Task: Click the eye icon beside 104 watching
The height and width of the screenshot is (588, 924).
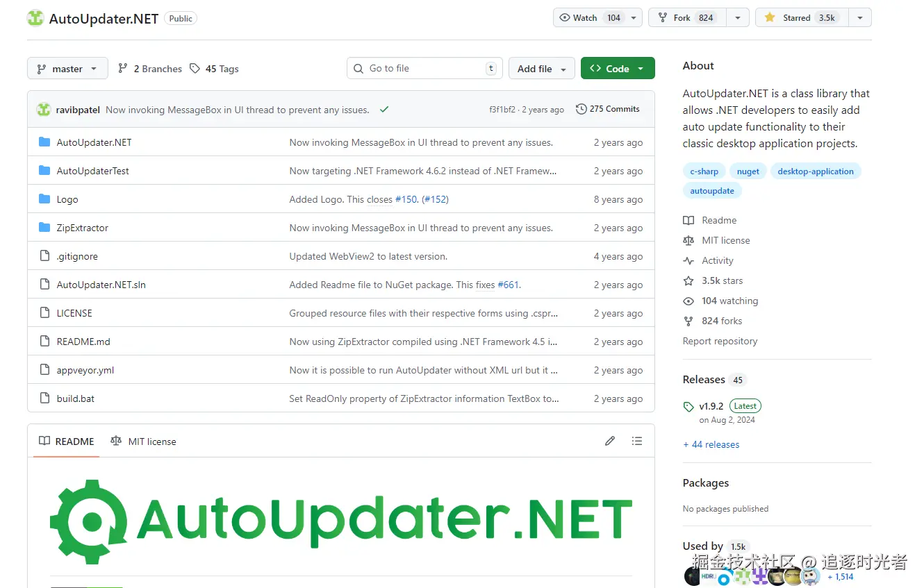Action: [x=688, y=301]
